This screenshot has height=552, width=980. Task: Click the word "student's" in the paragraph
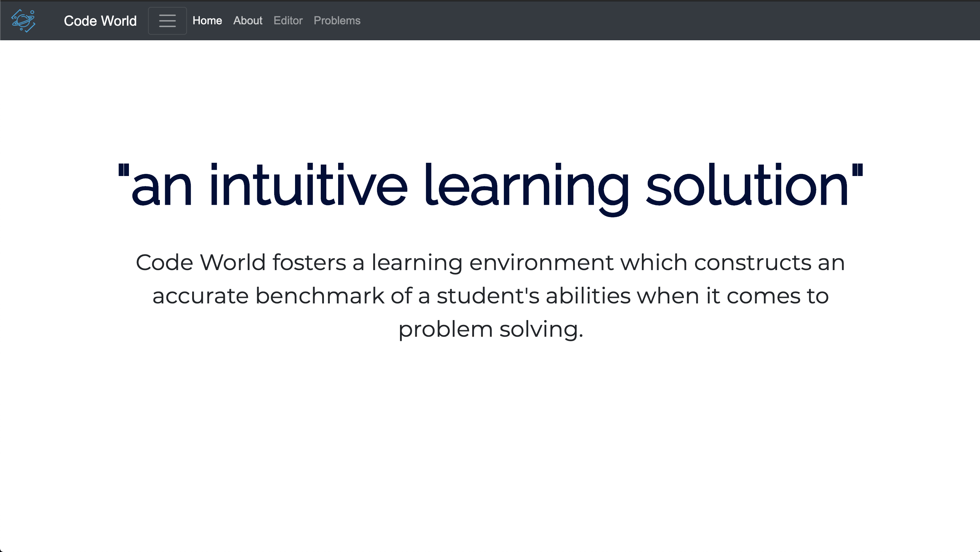(488, 296)
